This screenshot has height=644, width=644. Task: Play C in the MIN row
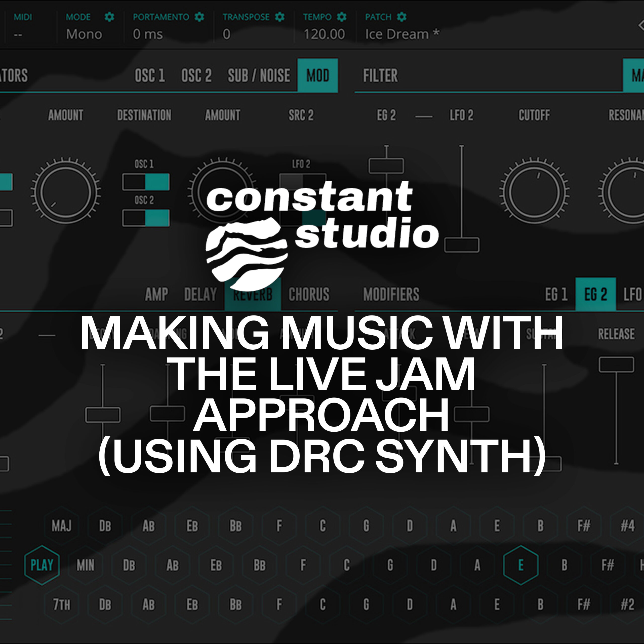[x=347, y=565]
